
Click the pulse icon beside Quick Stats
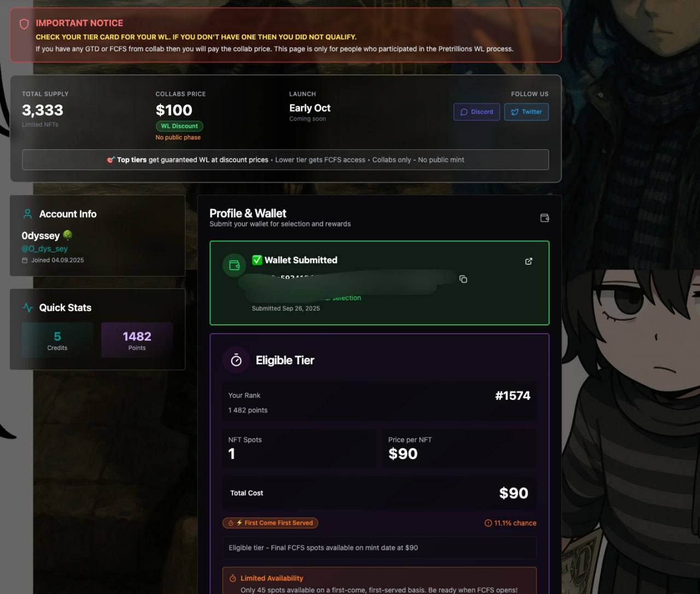27,307
